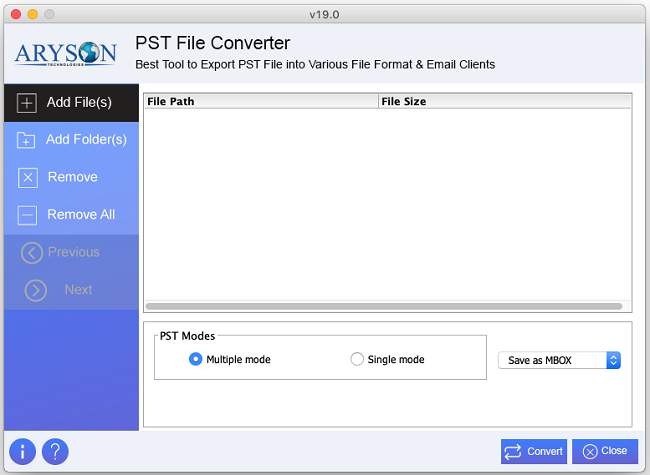Screen dimensions: 650x475
Task: Click the Add Folder(s) folder icon
Action: (x=26, y=140)
